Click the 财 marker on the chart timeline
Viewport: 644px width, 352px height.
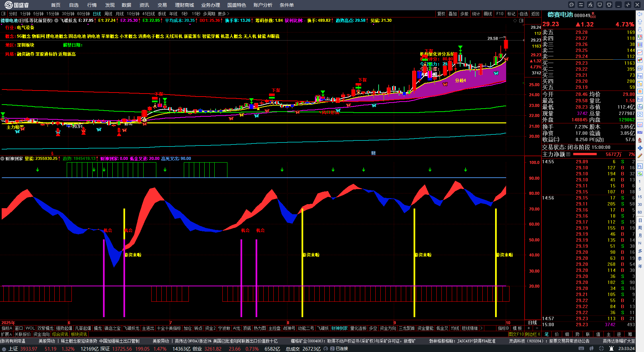(x=373, y=153)
